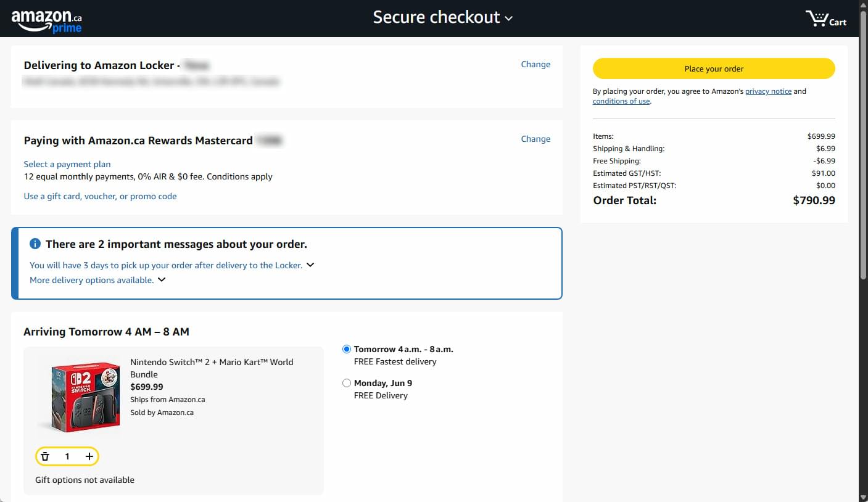Select Monday, Jun 9 free delivery option
Screen dimensions: 868x502
(x=347, y=383)
